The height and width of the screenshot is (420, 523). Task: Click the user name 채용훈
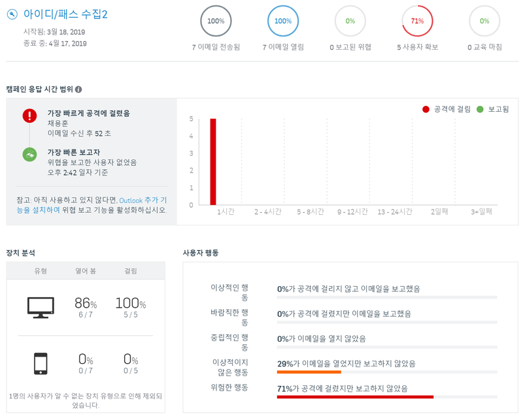58,123
